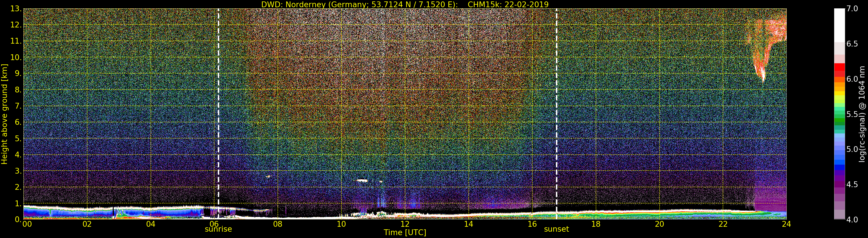Click the 'sunrise' label below the axis
Viewport: 868px width, 238px height.
tap(218, 229)
